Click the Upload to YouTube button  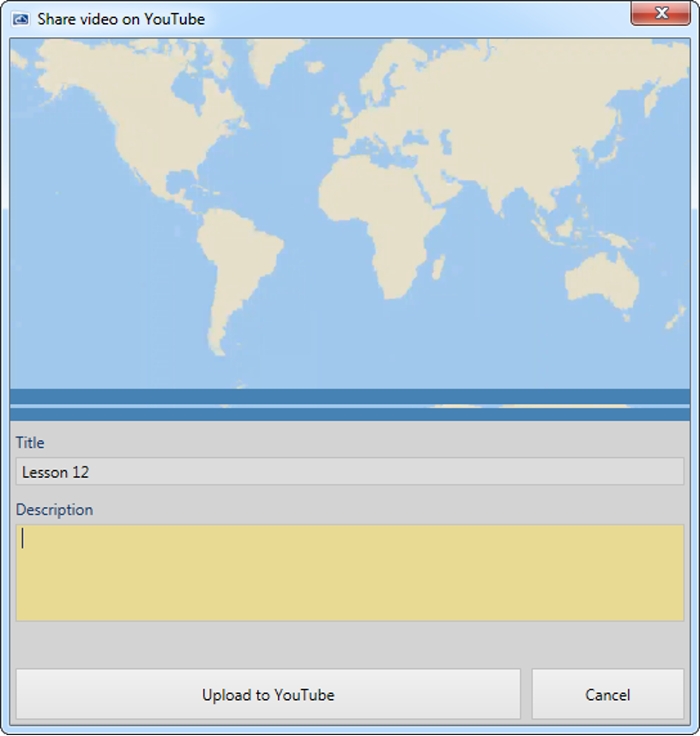coord(268,694)
